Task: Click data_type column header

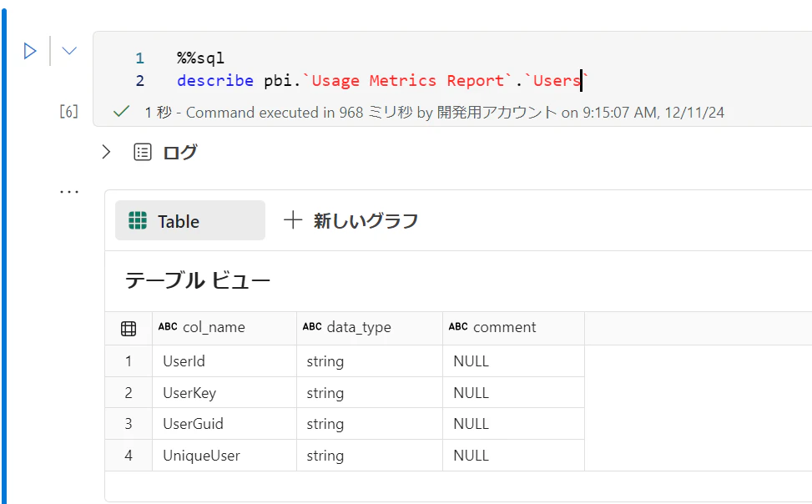Action: pyautogui.click(x=369, y=328)
